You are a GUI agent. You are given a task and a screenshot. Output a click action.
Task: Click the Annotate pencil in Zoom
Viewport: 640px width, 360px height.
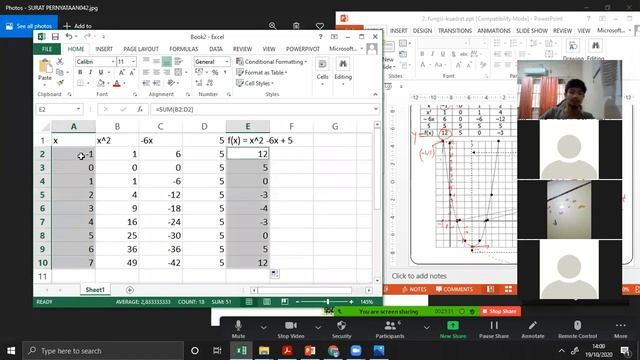533,329
